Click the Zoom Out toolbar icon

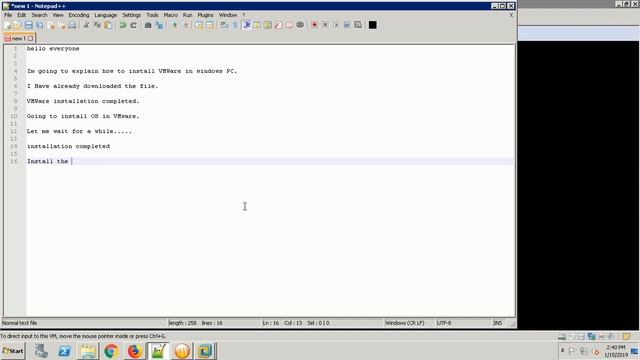(x=185, y=25)
